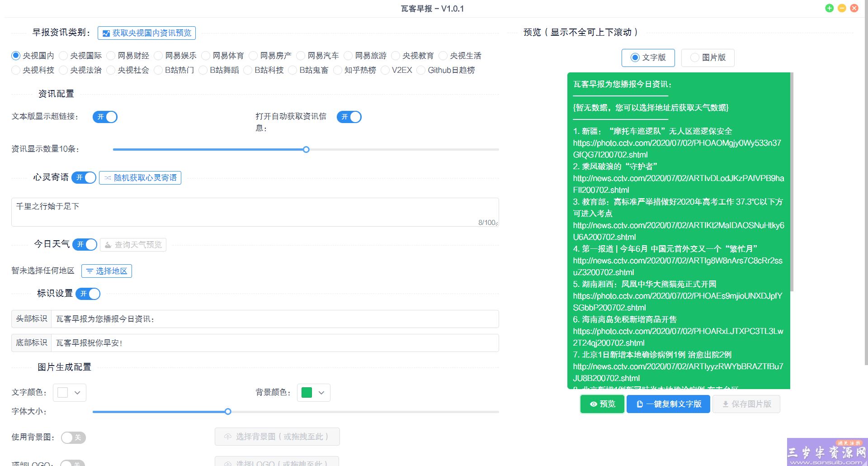Screen dimensions: 868x466
Task: Click the 查询天气预览 button
Action: pyautogui.click(x=133, y=245)
